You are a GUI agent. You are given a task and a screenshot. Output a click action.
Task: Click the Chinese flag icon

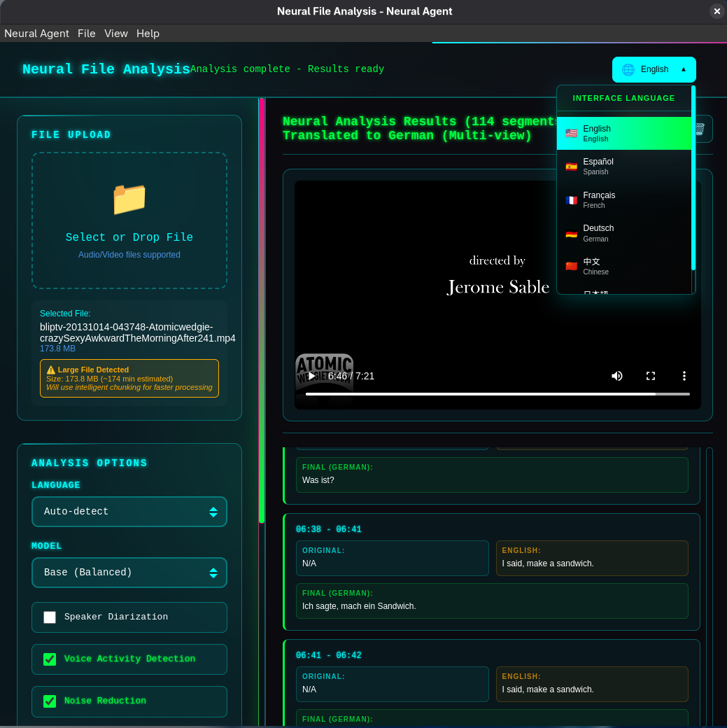[x=572, y=266]
